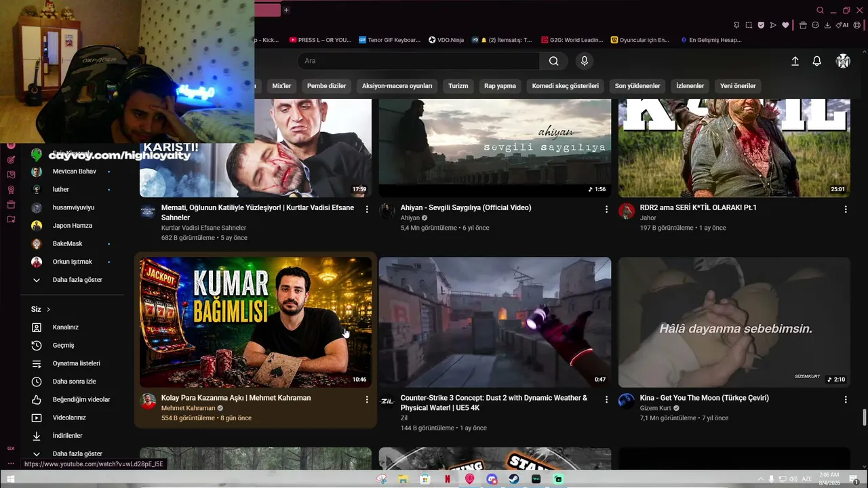Viewport: 868px width, 488px height.
Task: Open File Explorer from the taskbar
Action: click(403, 479)
